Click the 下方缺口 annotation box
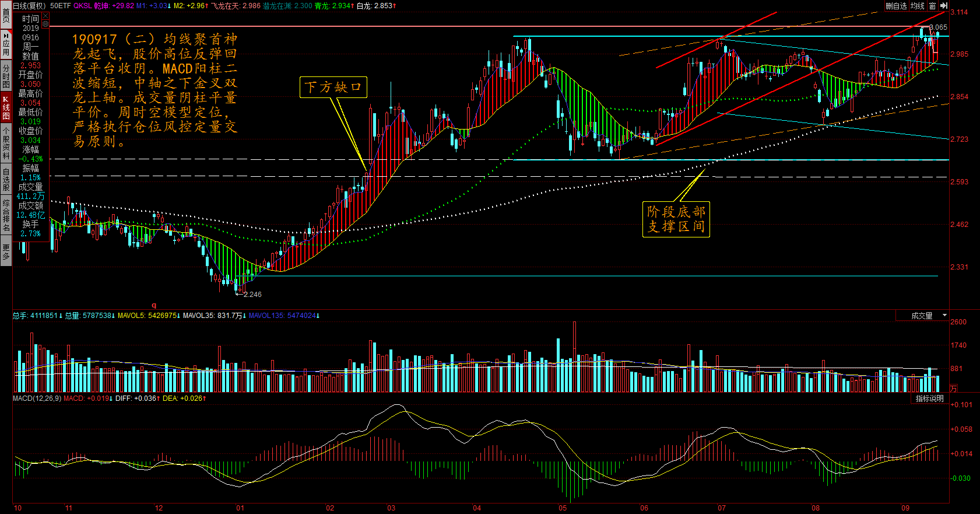Screen dimensions: 980x514 pos(333,87)
